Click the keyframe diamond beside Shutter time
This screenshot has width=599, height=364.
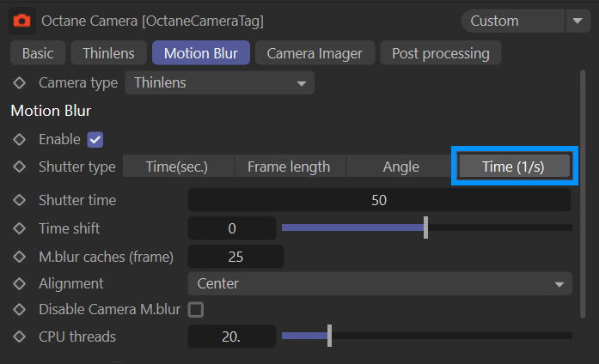pyautogui.click(x=20, y=200)
